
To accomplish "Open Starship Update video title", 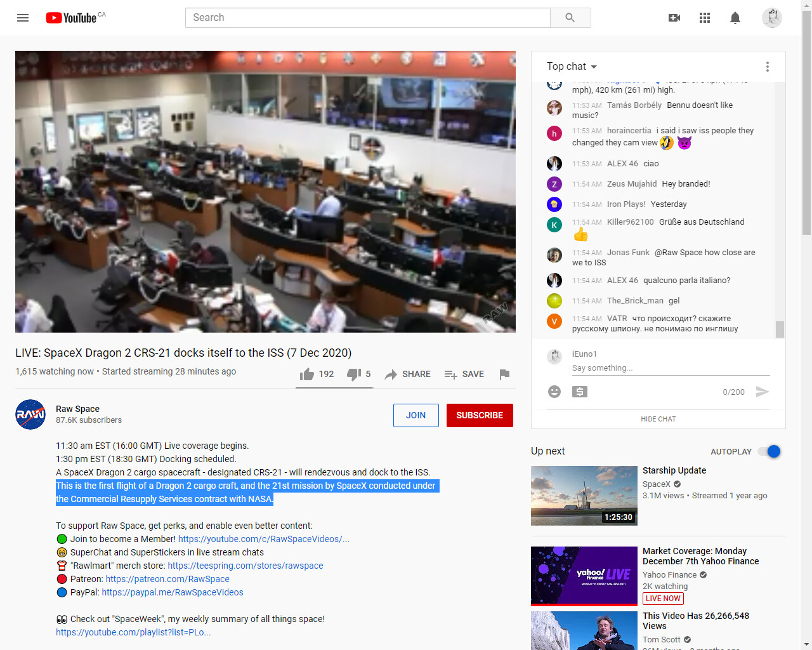I will coord(674,470).
